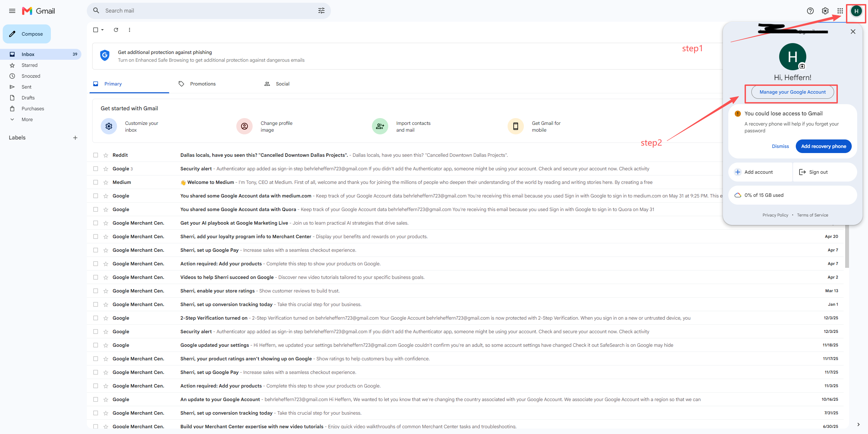The width and height of the screenshot is (868, 434).
Task: Click the Customize your inbox gear icon
Action: 109,126
